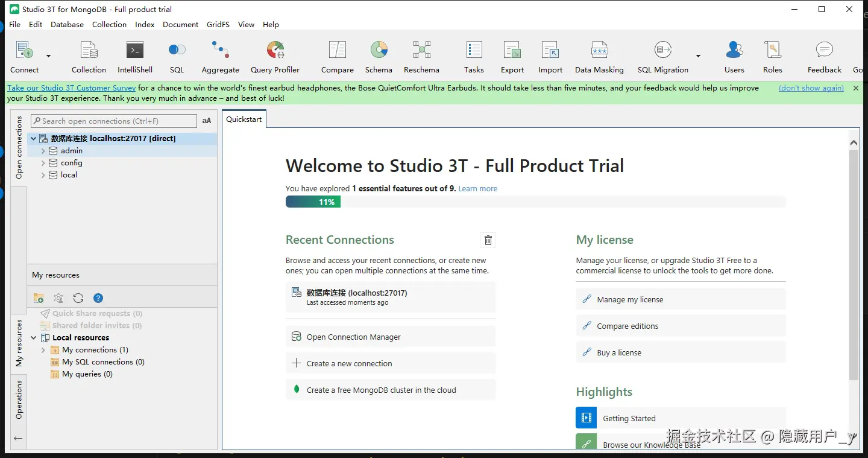868x458 pixels.
Task: Open the recent localhost:27017 connection entry
Action: [x=391, y=297]
